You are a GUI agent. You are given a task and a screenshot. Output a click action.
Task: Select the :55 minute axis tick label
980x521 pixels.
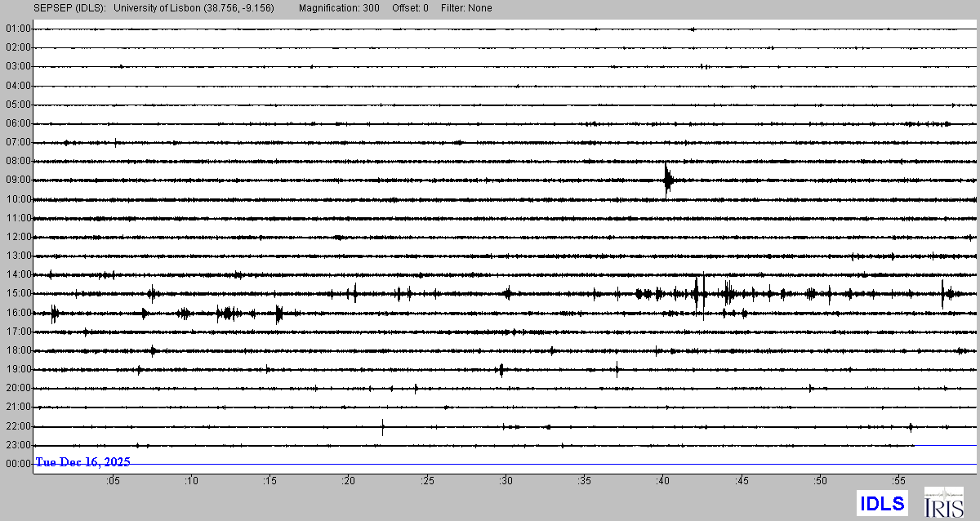tap(899, 481)
